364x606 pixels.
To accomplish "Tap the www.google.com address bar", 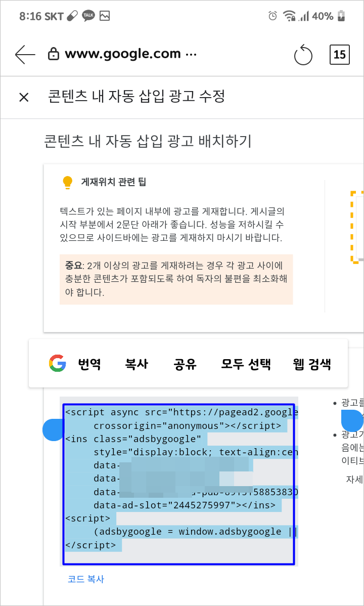I will pos(131,54).
